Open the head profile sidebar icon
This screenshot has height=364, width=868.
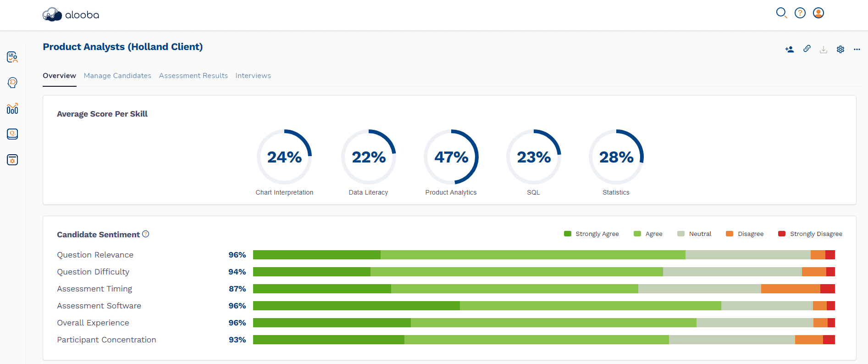[x=12, y=83]
